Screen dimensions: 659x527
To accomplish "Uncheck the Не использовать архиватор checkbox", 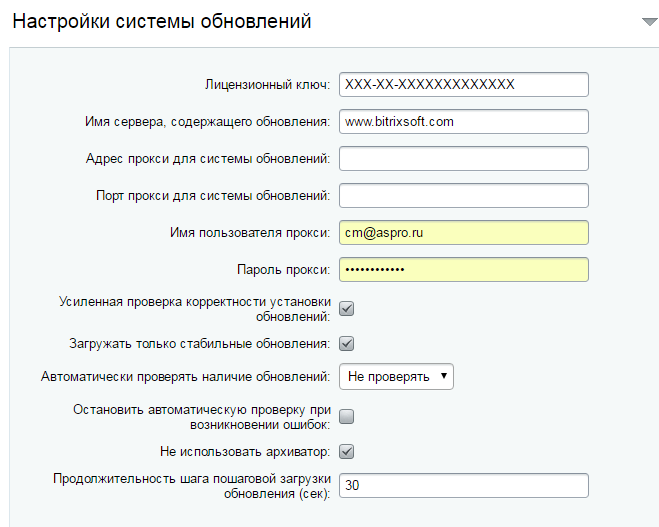I will (346, 452).
